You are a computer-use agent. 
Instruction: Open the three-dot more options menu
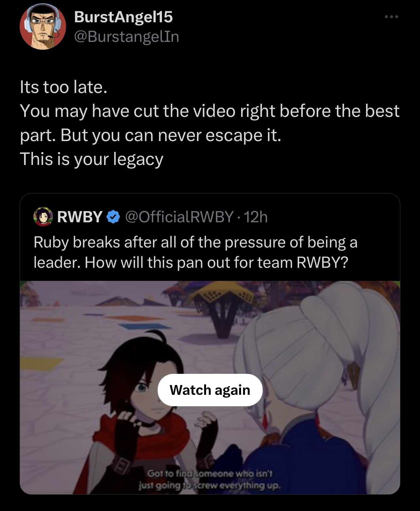click(x=391, y=17)
